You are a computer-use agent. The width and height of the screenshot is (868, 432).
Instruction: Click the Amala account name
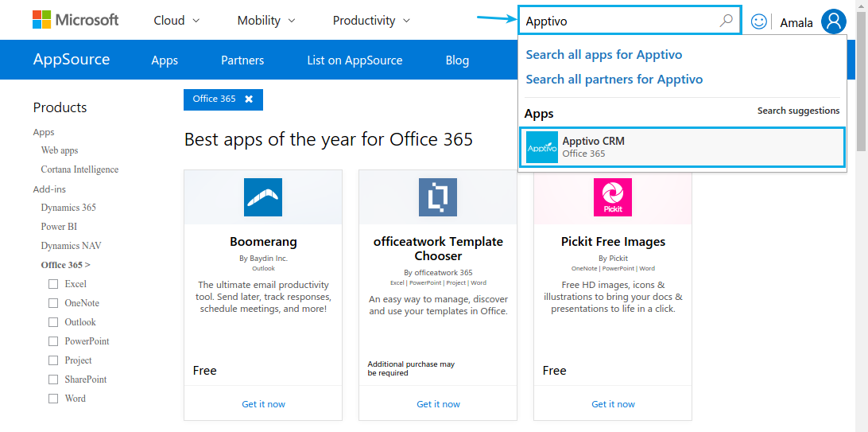coord(796,23)
